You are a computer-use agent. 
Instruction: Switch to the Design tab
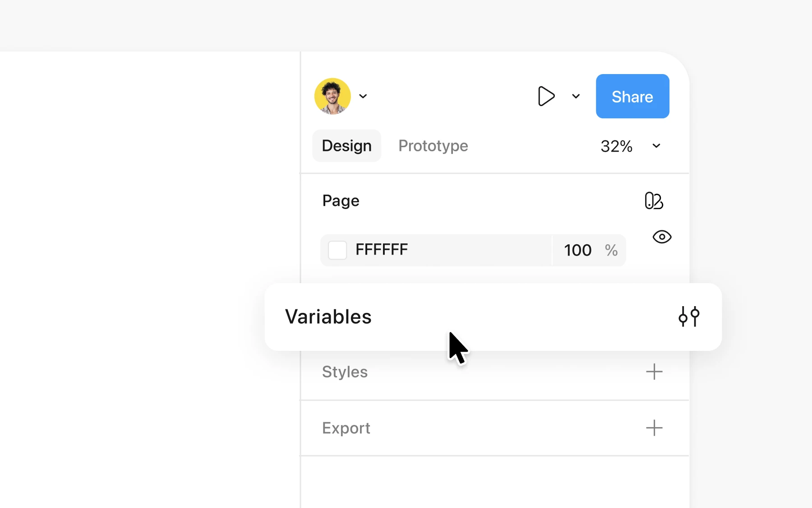click(346, 146)
